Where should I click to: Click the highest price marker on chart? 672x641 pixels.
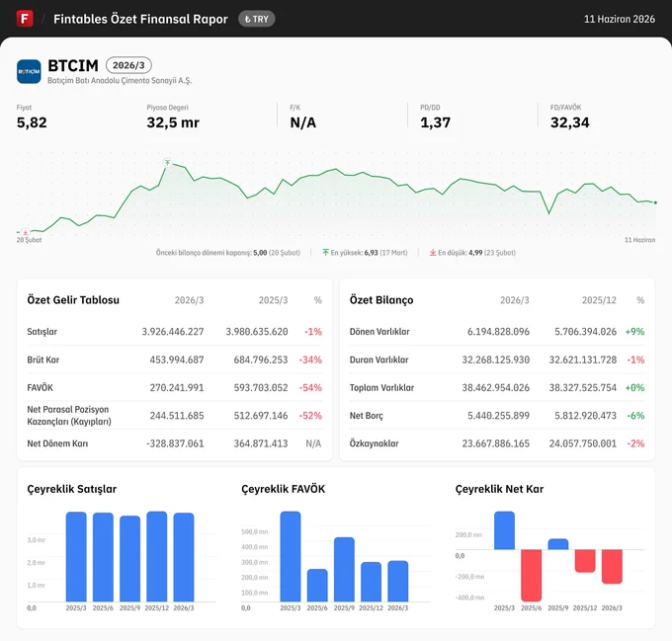(x=168, y=163)
